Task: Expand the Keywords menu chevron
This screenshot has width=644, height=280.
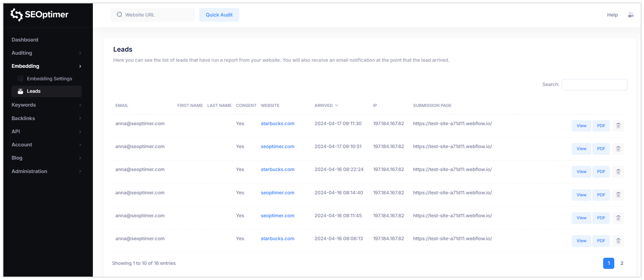Action: click(80, 105)
